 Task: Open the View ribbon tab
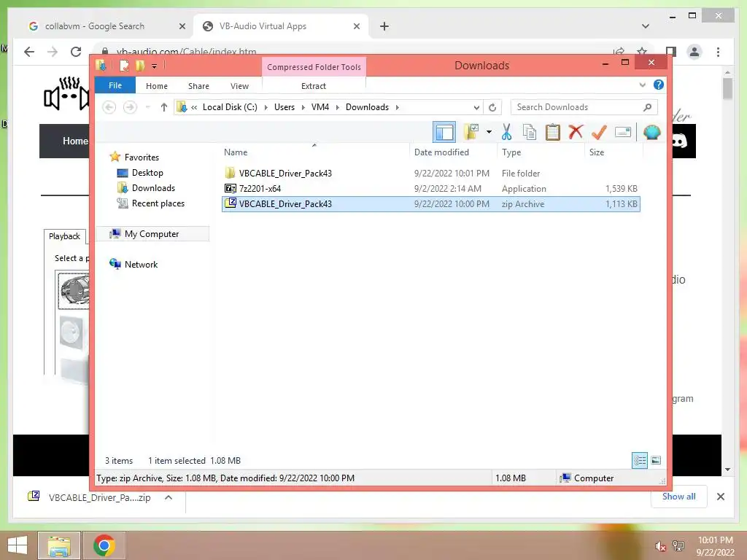pyautogui.click(x=239, y=86)
